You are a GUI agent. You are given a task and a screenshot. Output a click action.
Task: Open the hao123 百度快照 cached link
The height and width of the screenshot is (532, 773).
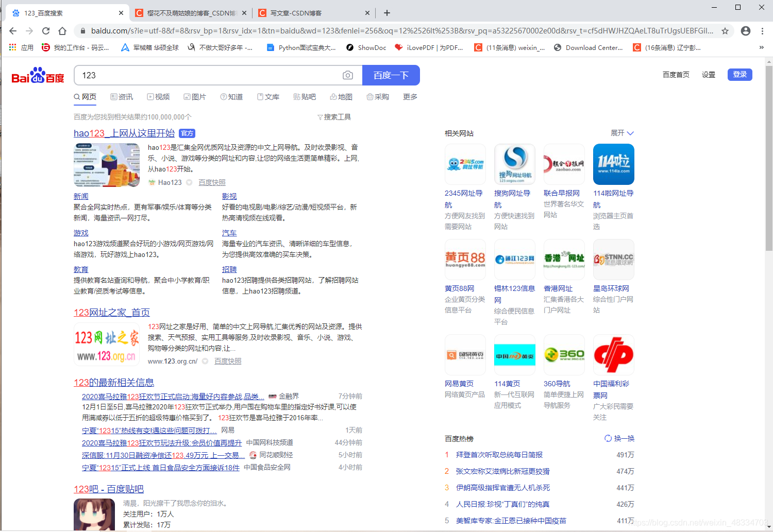pos(212,182)
